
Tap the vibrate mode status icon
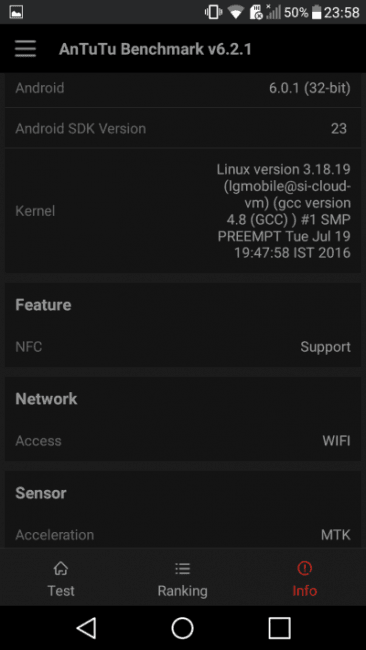click(213, 12)
